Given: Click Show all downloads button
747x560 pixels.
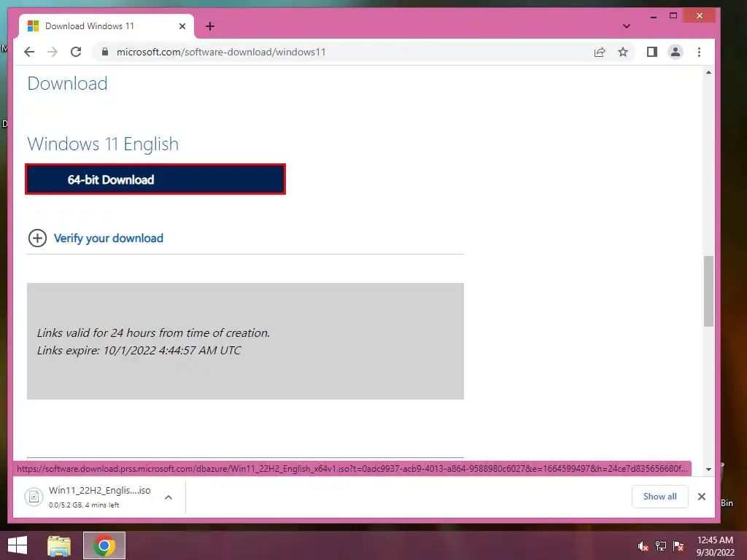Looking at the screenshot, I should [659, 496].
